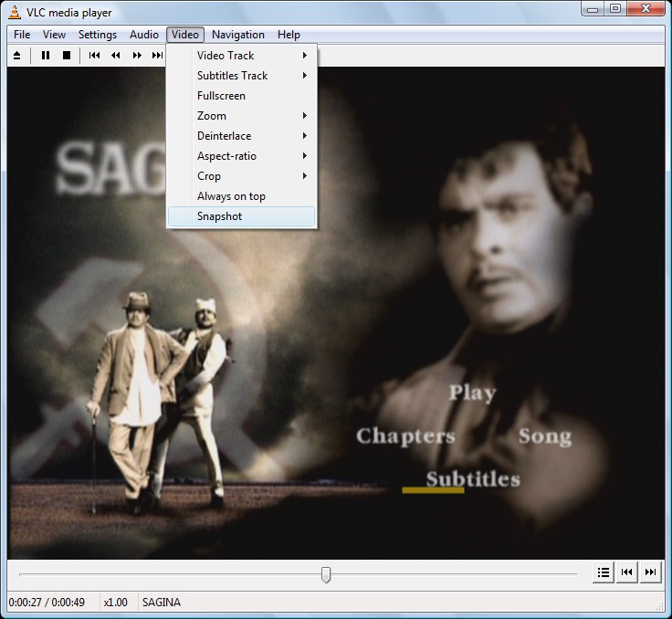Expand the Aspect-ratio submenu

242,156
